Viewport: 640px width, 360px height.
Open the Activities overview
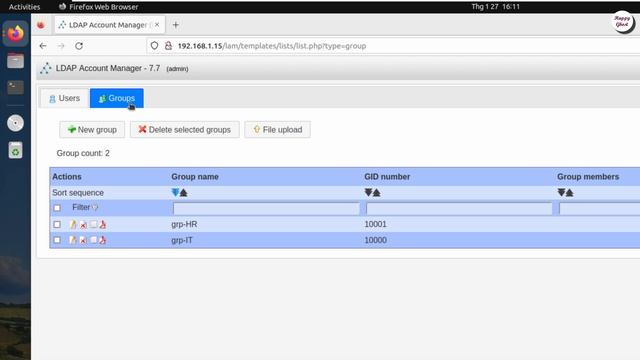pyautogui.click(x=24, y=7)
